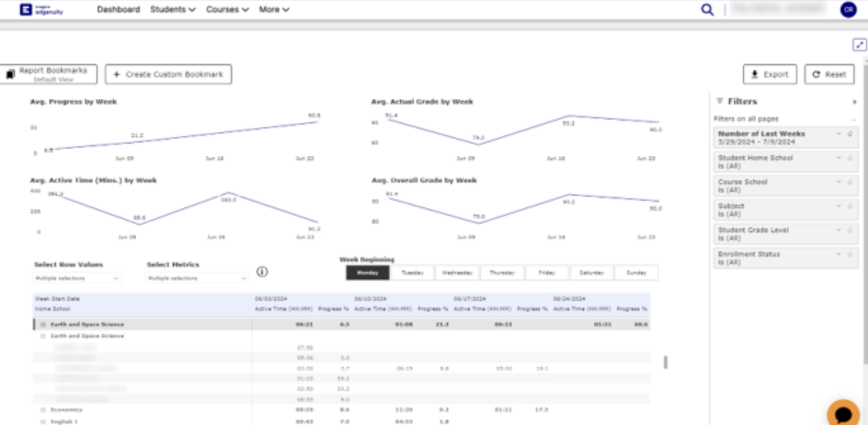Expand the Student Home School filter chevron
This screenshot has width=868, height=425.
[x=839, y=158]
